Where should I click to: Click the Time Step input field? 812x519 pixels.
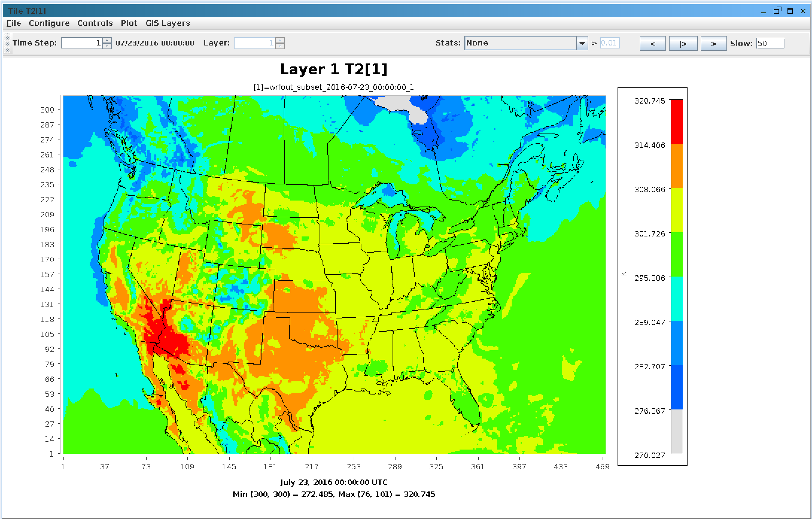point(82,43)
